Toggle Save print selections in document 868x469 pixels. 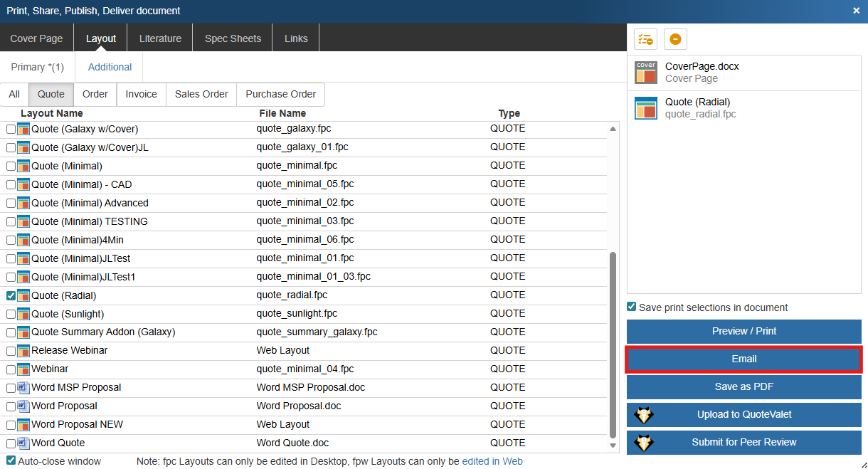(631, 307)
